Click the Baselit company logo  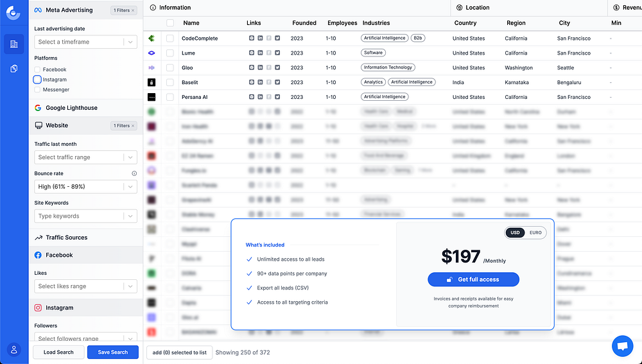coord(152,82)
